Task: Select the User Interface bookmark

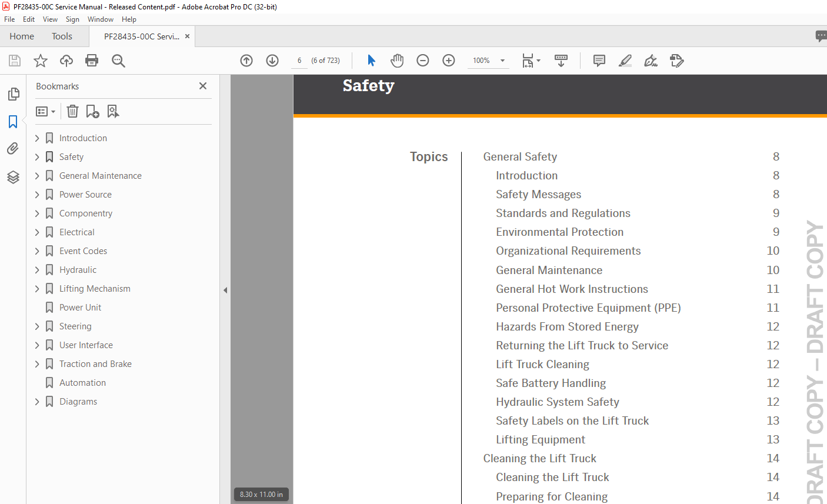Action: (x=86, y=345)
